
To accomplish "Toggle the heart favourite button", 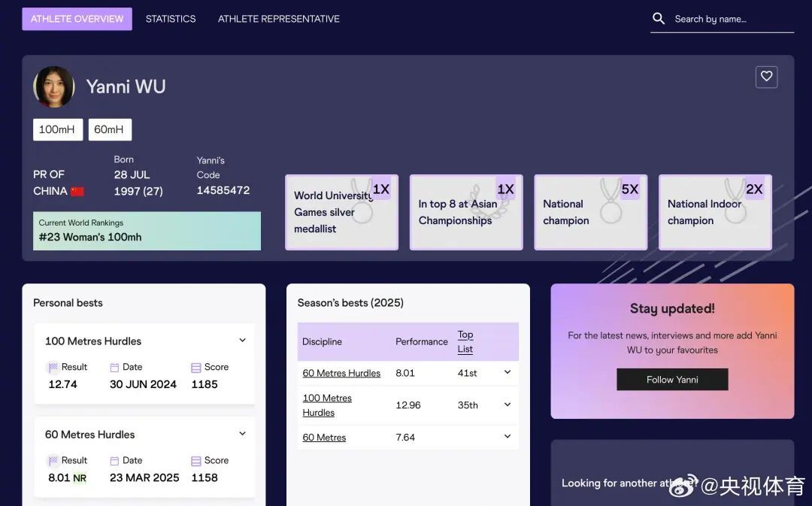I will pyautogui.click(x=766, y=77).
